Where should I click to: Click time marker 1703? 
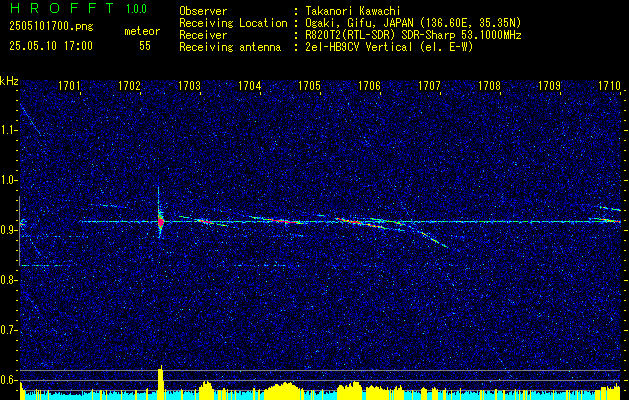(x=189, y=85)
